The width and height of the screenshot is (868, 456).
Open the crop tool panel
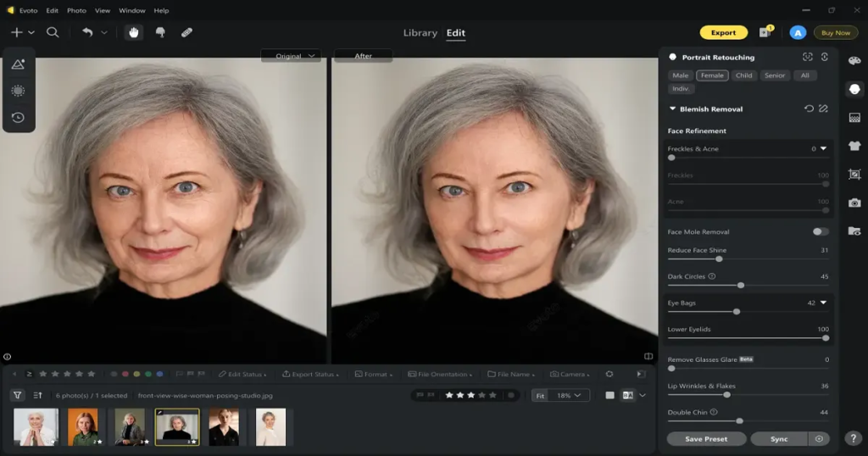[x=854, y=174]
